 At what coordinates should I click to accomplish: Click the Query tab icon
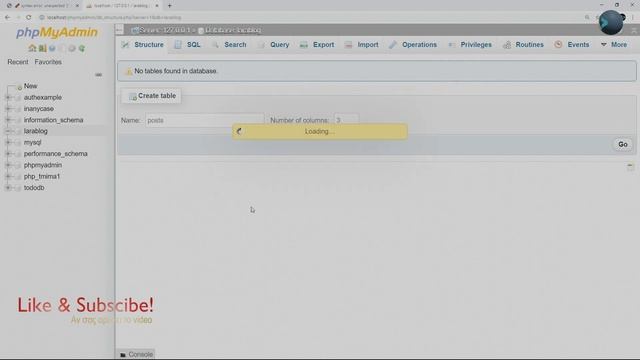coord(261,44)
